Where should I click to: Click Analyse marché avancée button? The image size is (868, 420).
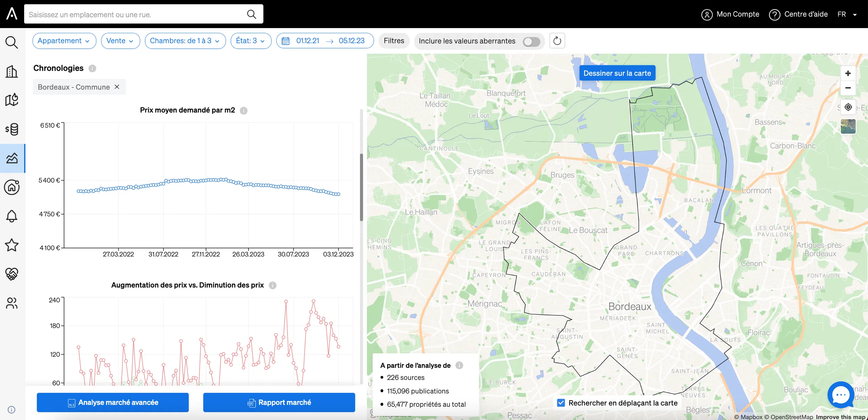click(113, 403)
